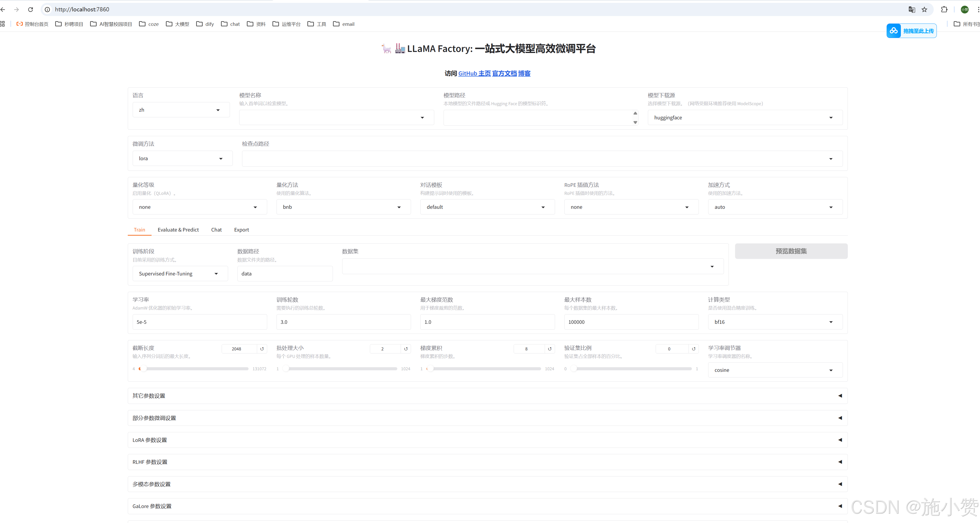Screen dimensions: 980x523
Task: Expand the LoRA 参数设置 section
Action: coord(487,440)
